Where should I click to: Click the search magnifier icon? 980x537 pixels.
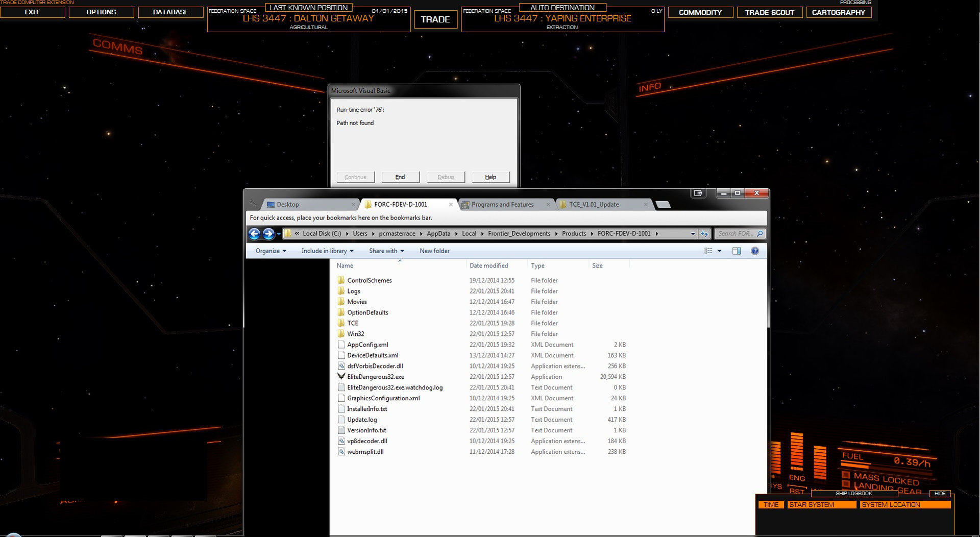click(759, 234)
